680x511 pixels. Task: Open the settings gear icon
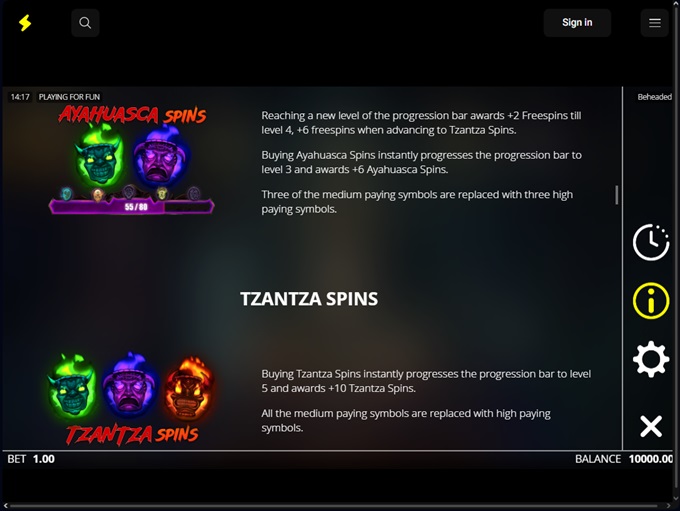(x=651, y=359)
